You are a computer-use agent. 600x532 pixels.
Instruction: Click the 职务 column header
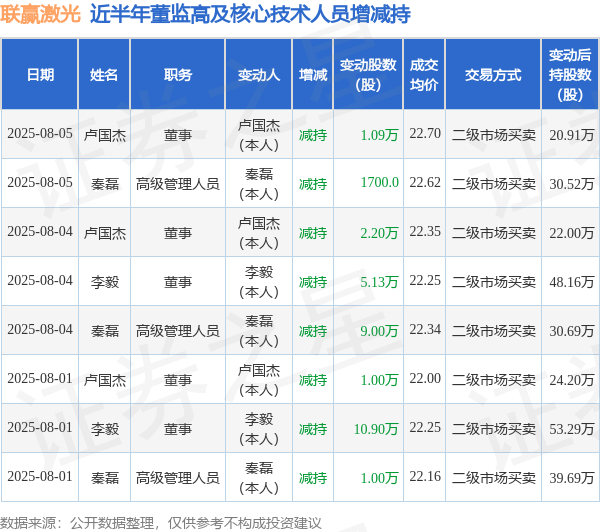178,75
